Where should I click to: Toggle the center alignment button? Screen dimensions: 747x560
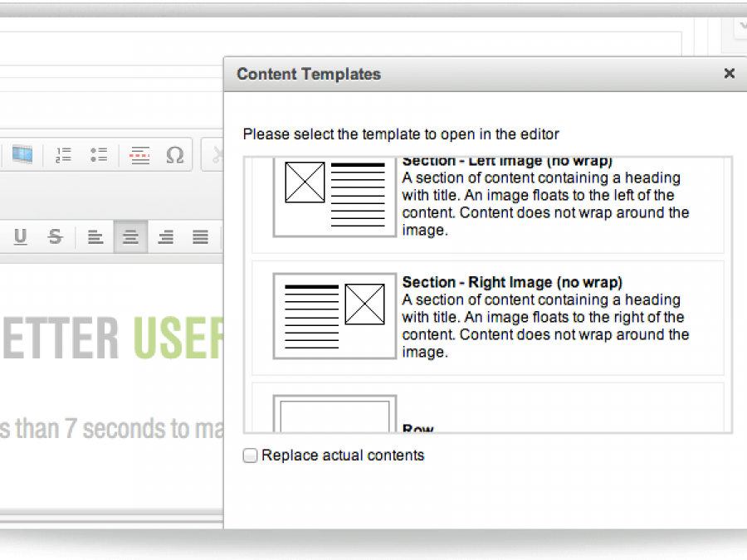130,237
